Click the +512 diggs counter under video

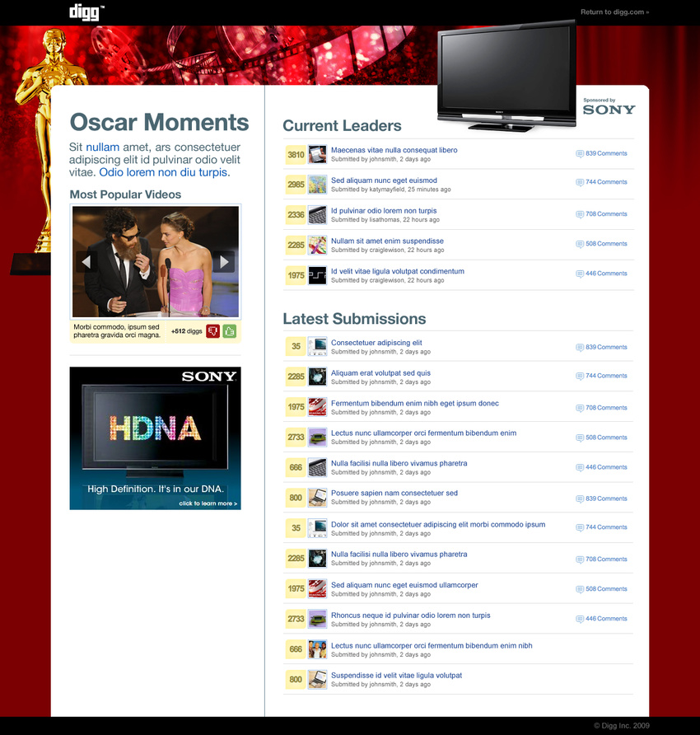pyautogui.click(x=186, y=331)
